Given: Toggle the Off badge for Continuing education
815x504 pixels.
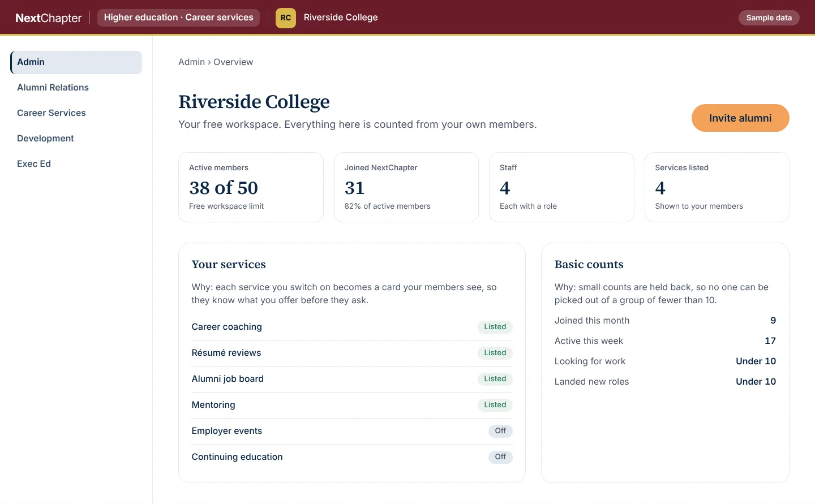Looking at the screenshot, I should click(x=500, y=457).
